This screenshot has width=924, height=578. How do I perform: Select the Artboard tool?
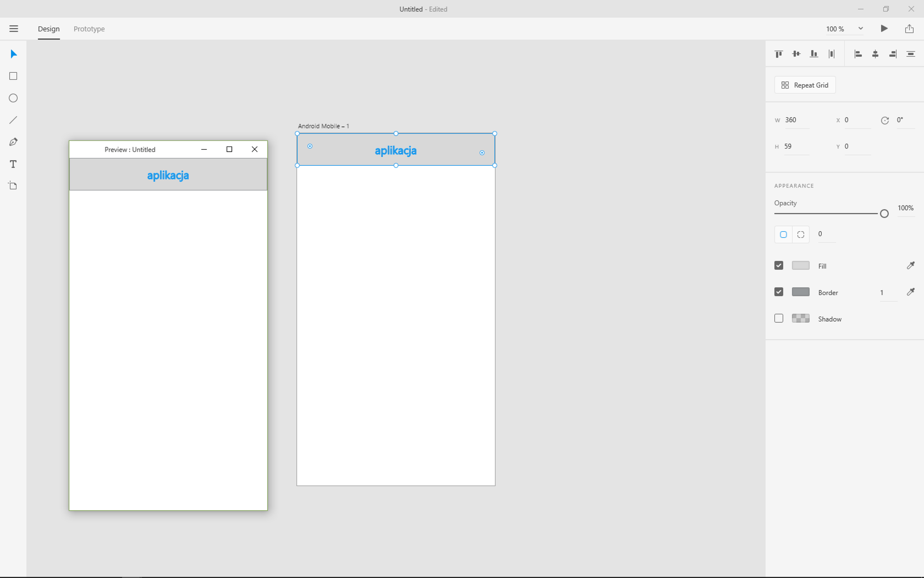[x=13, y=185]
